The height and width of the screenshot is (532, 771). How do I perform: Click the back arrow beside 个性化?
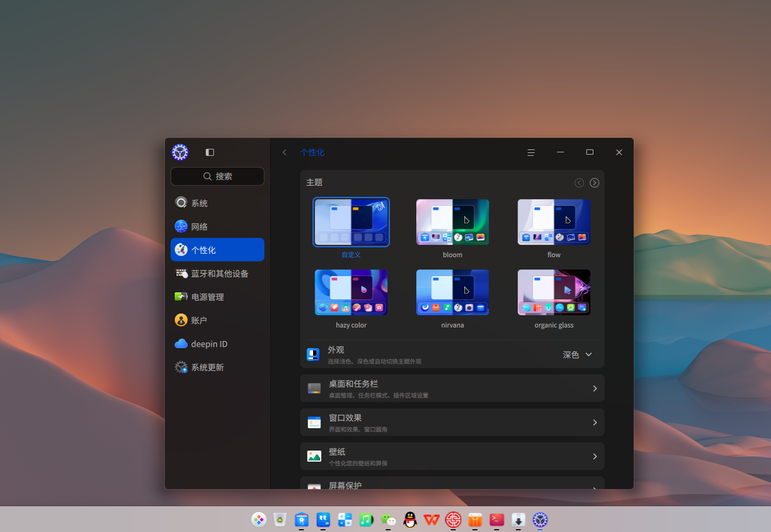[x=284, y=152]
